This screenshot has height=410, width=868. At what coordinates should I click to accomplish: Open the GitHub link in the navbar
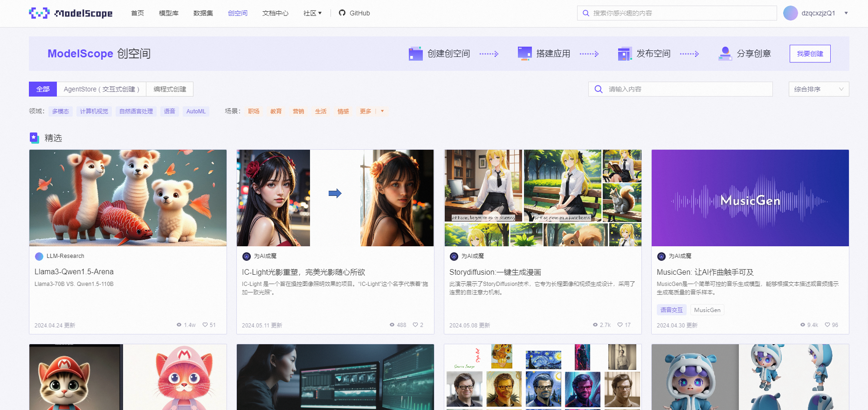(x=354, y=13)
